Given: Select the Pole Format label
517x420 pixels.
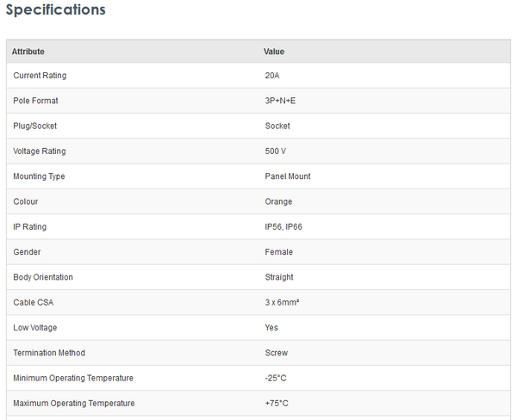Looking at the screenshot, I should (35, 101).
